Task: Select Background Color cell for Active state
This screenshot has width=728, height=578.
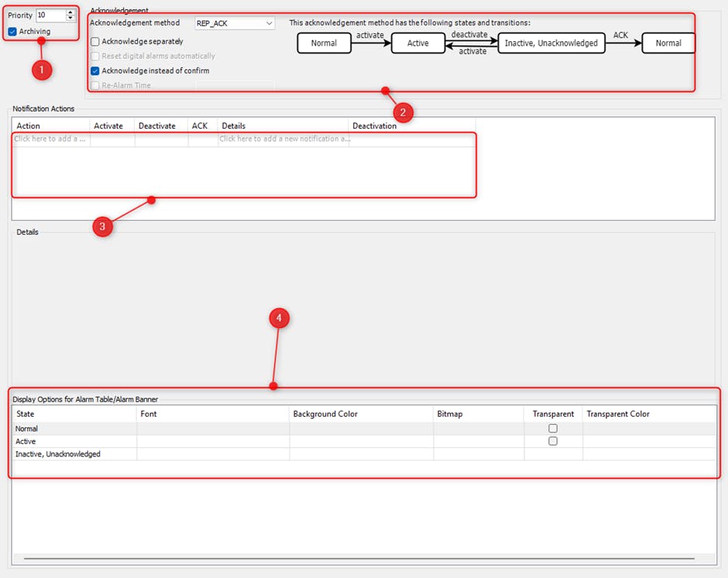Action: coord(361,442)
